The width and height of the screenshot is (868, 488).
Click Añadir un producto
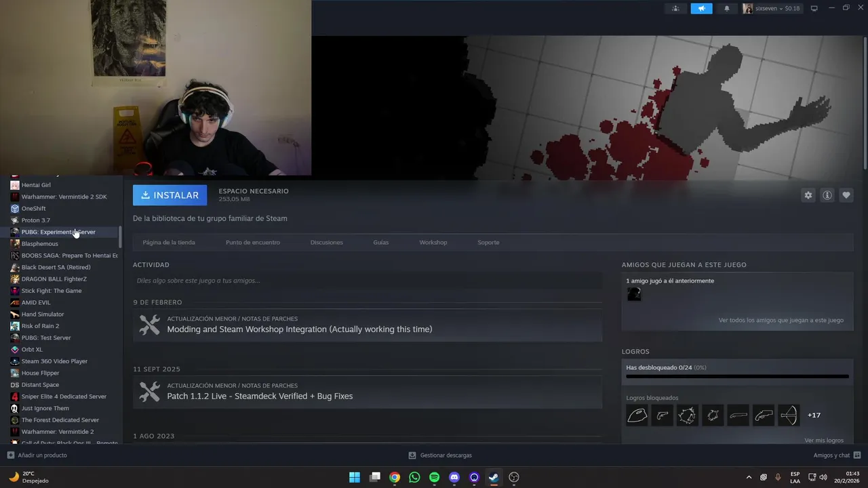pos(37,455)
